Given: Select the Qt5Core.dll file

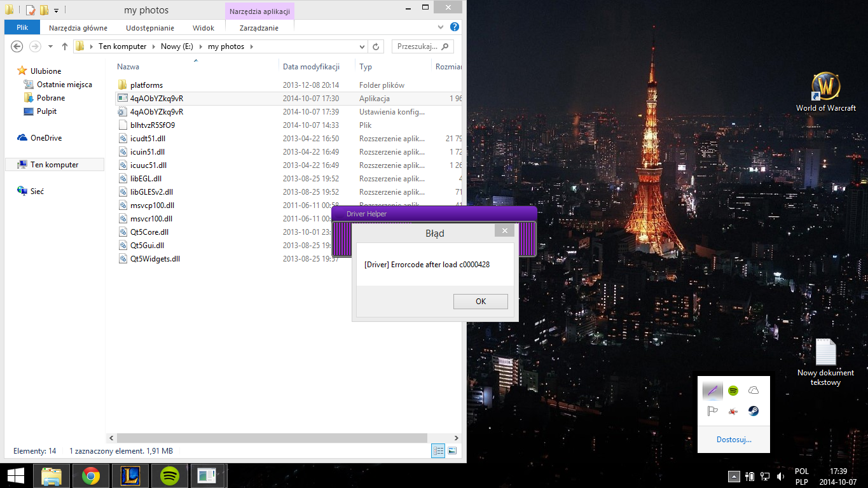Looking at the screenshot, I should click(x=149, y=232).
